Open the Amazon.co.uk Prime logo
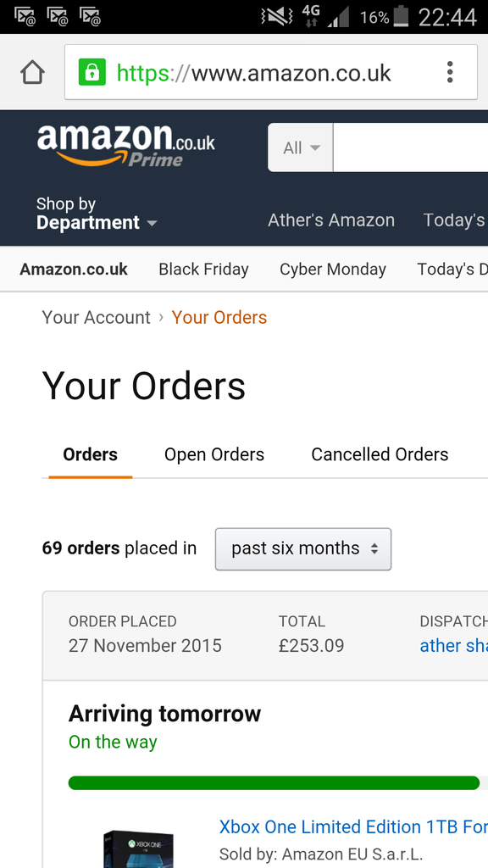The height and width of the screenshot is (868, 488). pos(126,146)
